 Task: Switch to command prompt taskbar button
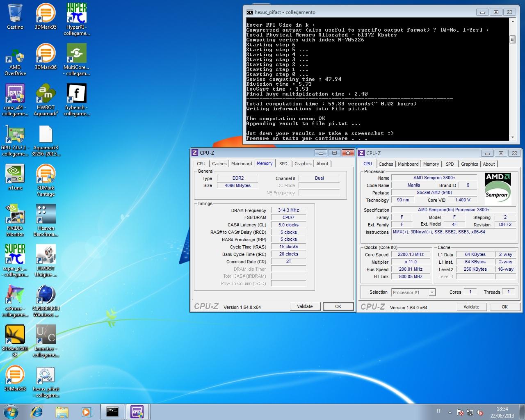(x=112, y=411)
